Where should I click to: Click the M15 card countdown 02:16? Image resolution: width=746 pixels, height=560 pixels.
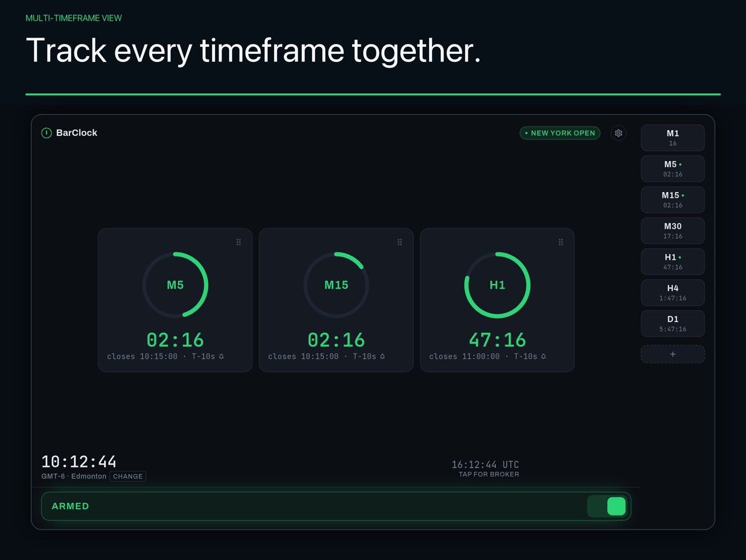[x=337, y=340]
